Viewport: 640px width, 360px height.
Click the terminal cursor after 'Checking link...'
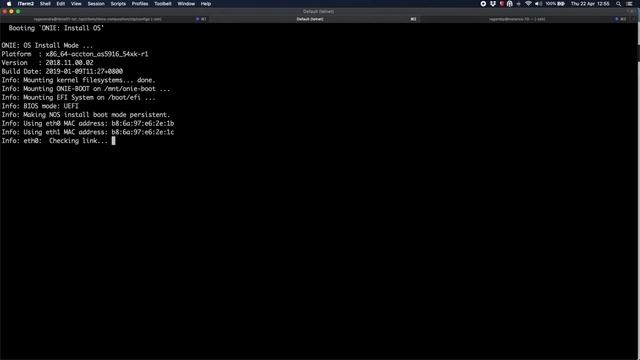pos(113,141)
